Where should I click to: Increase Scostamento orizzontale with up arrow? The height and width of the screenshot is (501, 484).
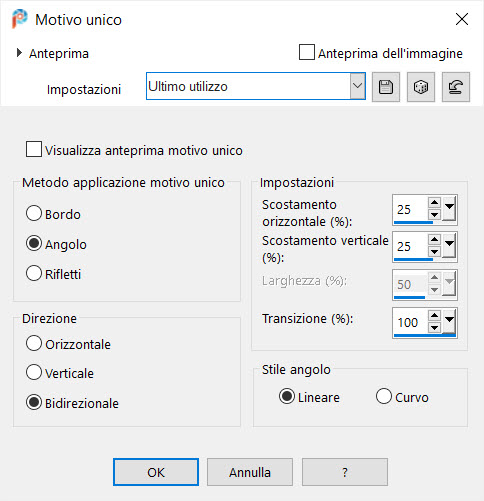click(434, 203)
